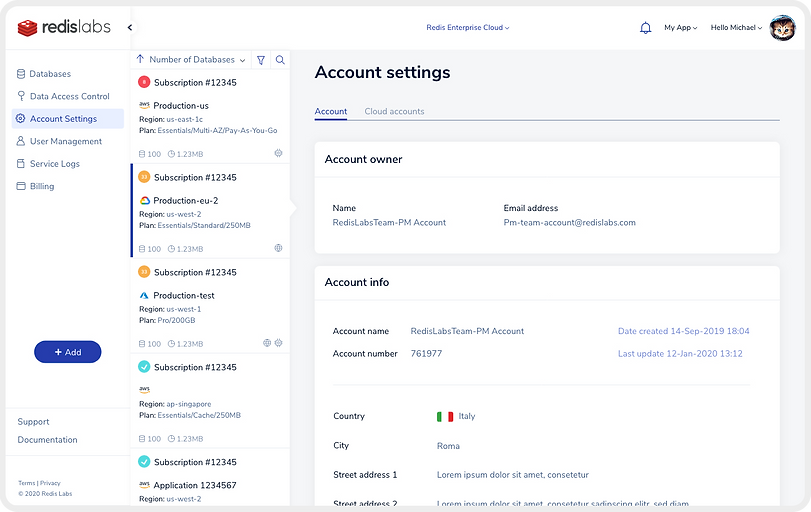Click the teal check badge on ap-singapore subscription

[144, 367]
